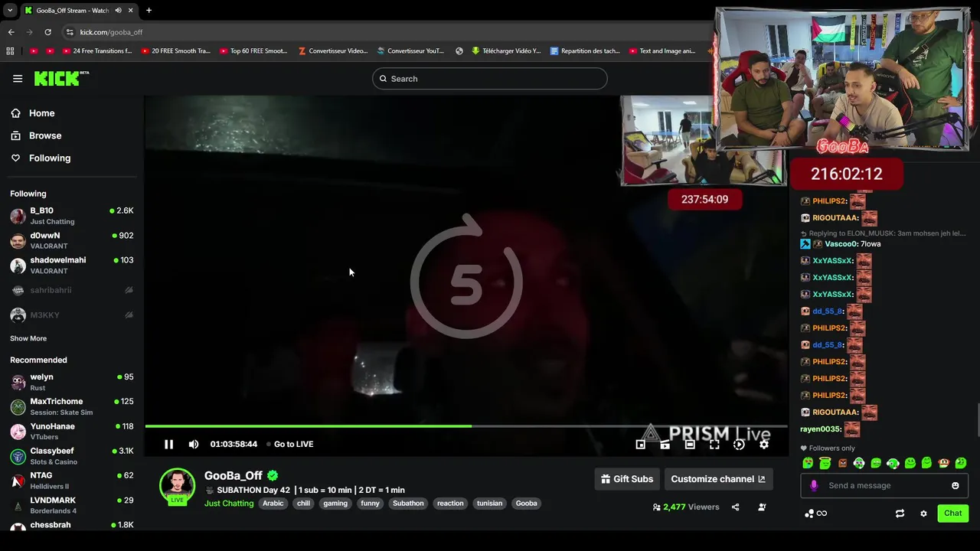This screenshot has height=551, width=980.
Task: Share the stream via share icon
Action: click(x=735, y=507)
